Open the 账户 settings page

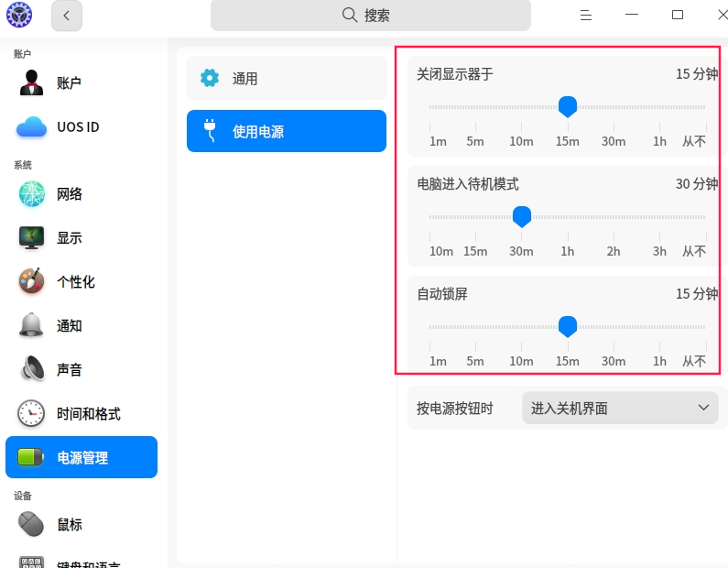[x=81, y=82]
